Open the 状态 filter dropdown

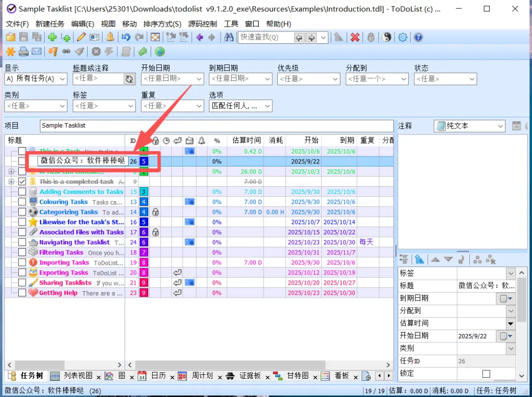[x=445, y=79]
